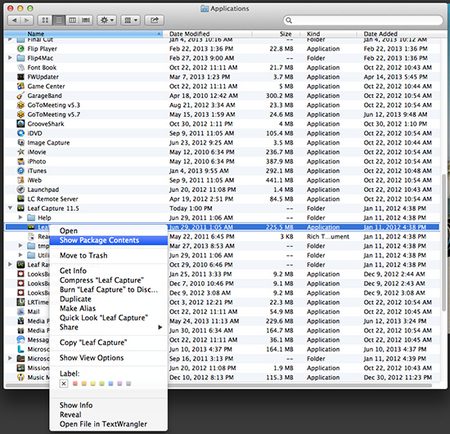450x434 pixels.
Task: Select the Game Center app icon
Action: click(x=21, y=86)
